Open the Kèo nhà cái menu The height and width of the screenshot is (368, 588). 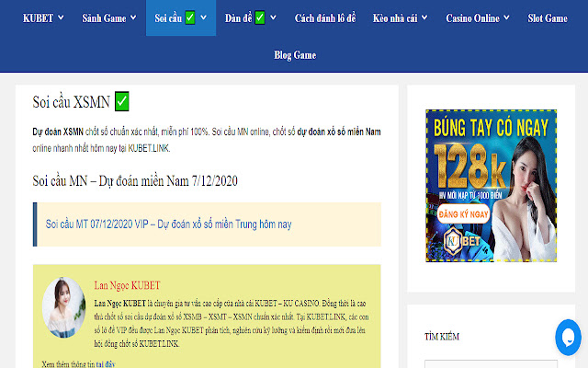click(395, 18)
